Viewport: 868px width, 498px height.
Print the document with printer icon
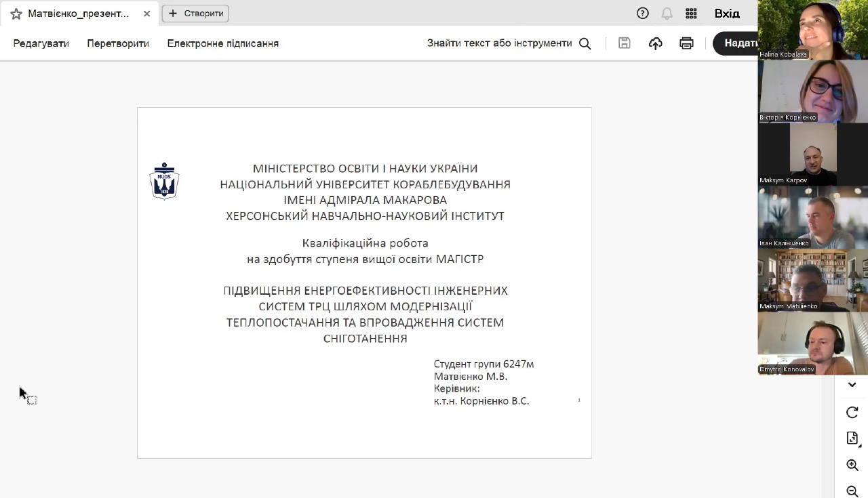click(x=686, y=43)
